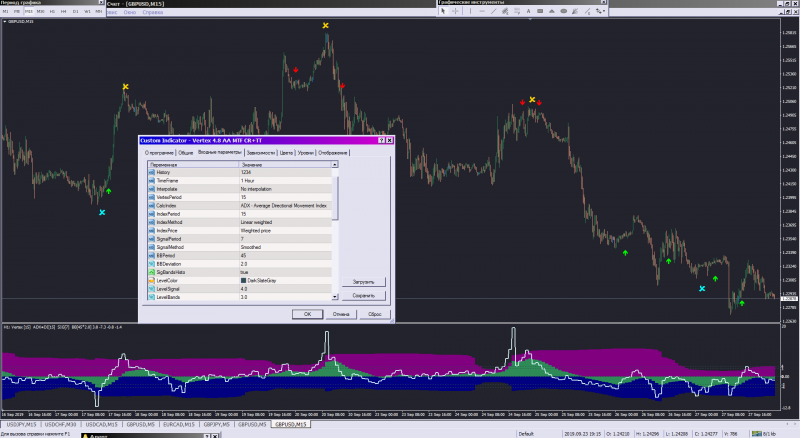Switch to the USDCHF,M30 chart tab
The image size is (800, 438).
pos(60,425)
